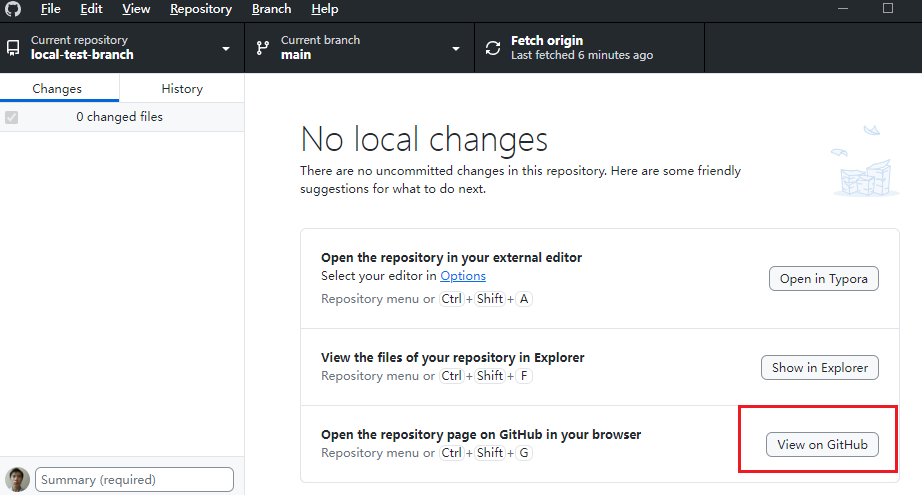This screenshot has width=922, height=495.
Task: Open the Repository menu
Action: 201,9
